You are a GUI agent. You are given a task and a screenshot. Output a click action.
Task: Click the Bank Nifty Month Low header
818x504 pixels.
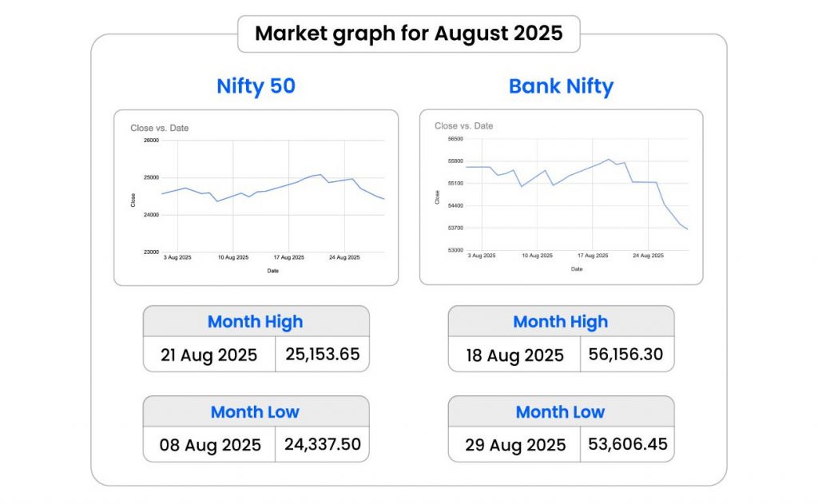tap(561, 412)
